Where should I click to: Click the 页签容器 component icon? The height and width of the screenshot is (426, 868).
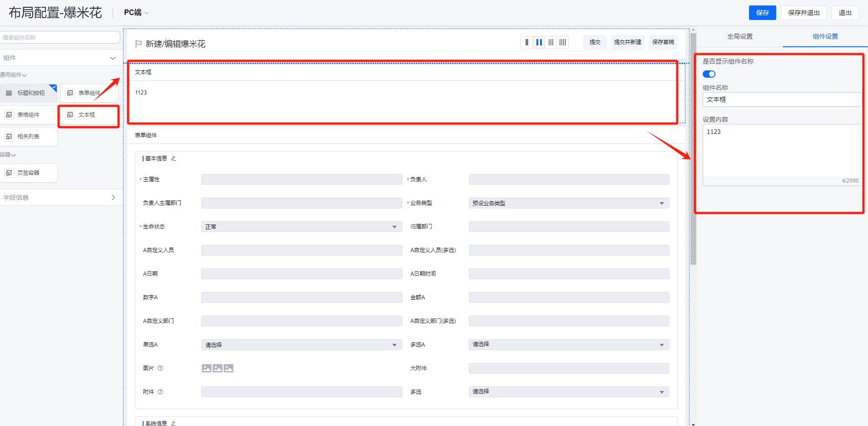9,173
